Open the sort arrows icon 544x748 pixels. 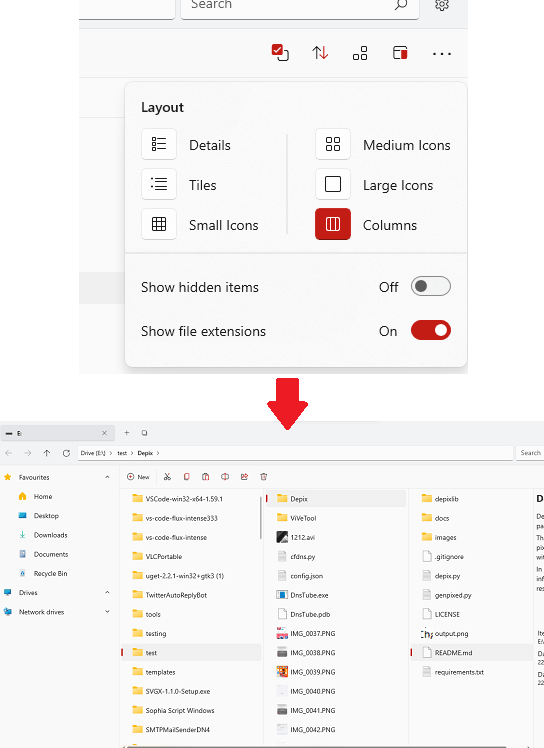[320, 52]
